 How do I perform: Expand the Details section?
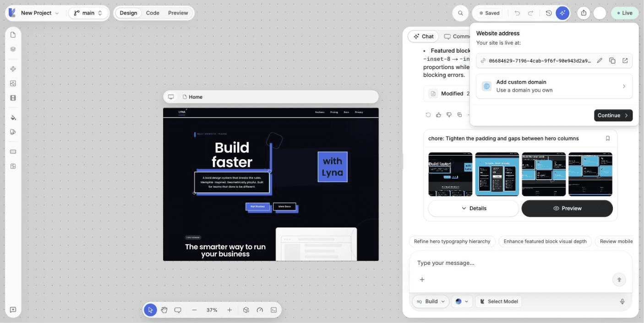(474, 208)
